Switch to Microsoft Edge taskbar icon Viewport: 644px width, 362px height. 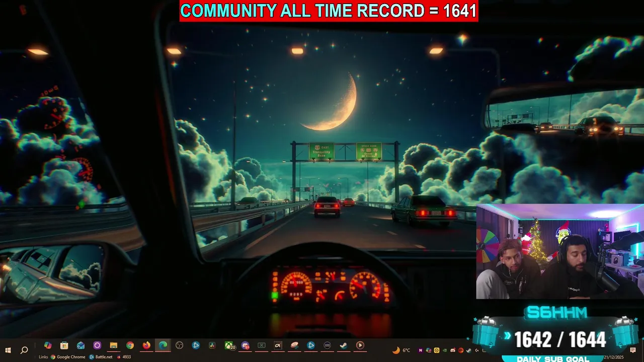tap(163, 345)
